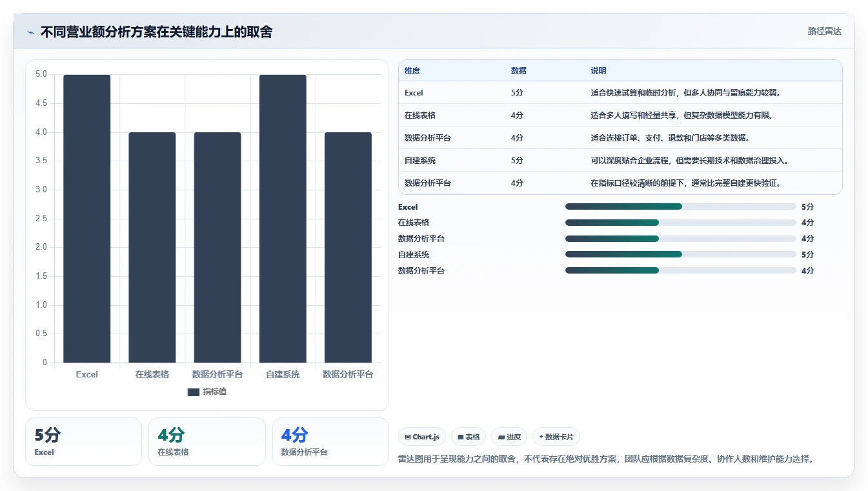Click the 数据卡片 chip
Screen dimensions: 868x491
tap(556, 437)
